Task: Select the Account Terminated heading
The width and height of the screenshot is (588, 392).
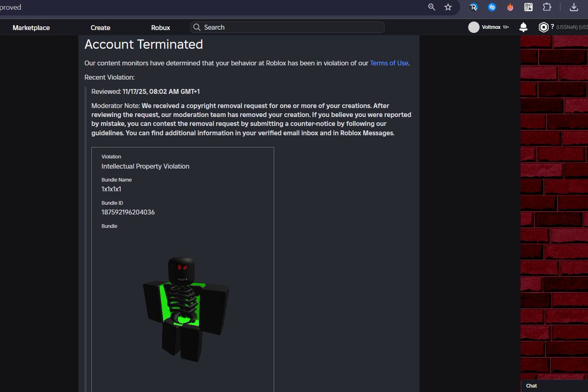Action: [x=144, y=44]
